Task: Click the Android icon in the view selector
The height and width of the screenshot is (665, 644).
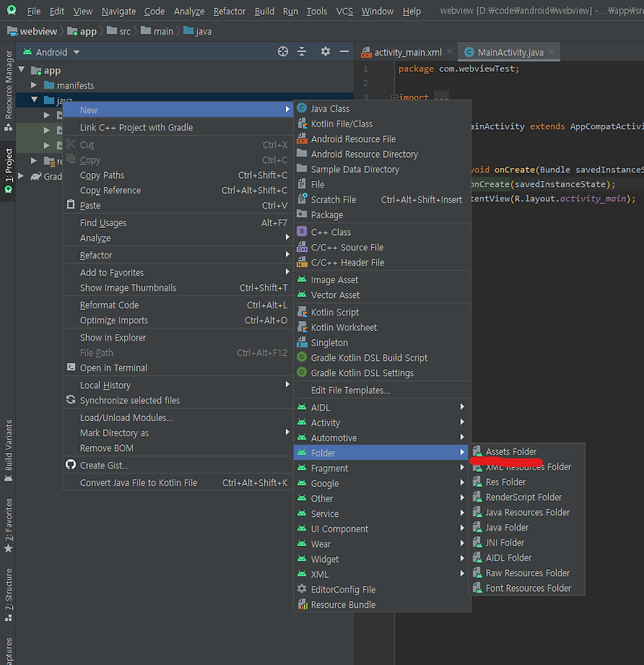Action: (x=27, y=51)
